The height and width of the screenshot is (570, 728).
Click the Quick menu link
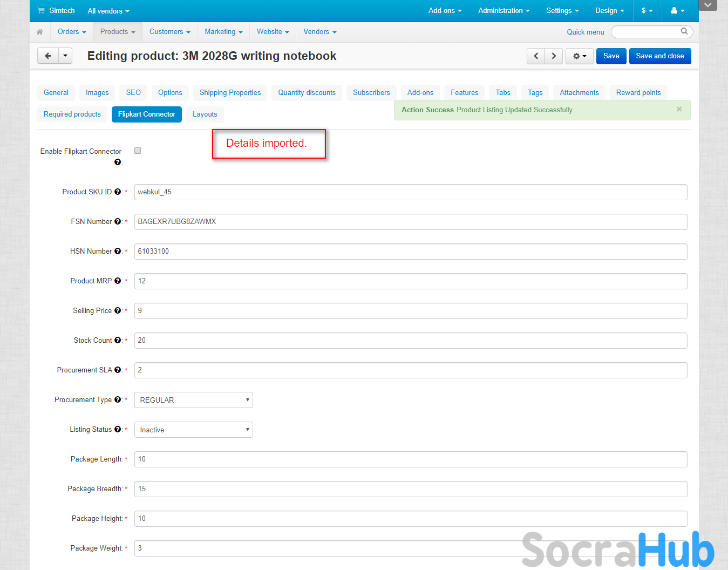click(x=585, y=32)
